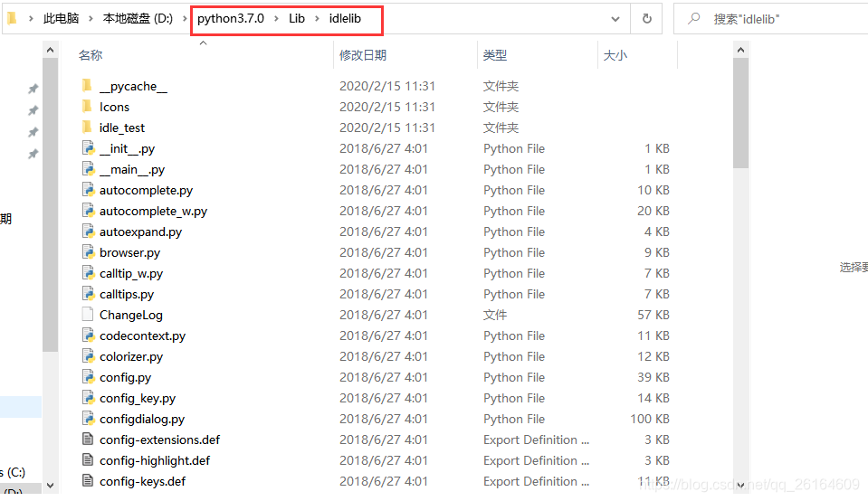Click the autocomplete.py file icon
This screenshot has height=501, width=868.
tap(88, 190)
